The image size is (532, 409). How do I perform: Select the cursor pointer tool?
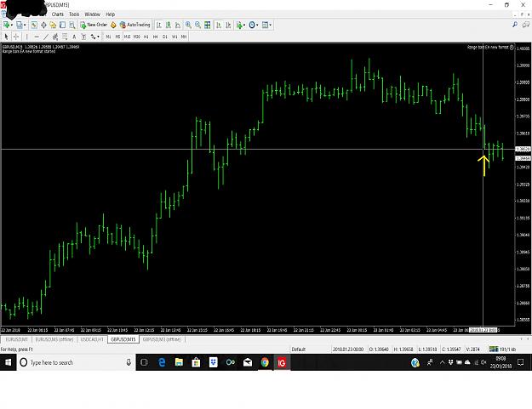[6, 37]
